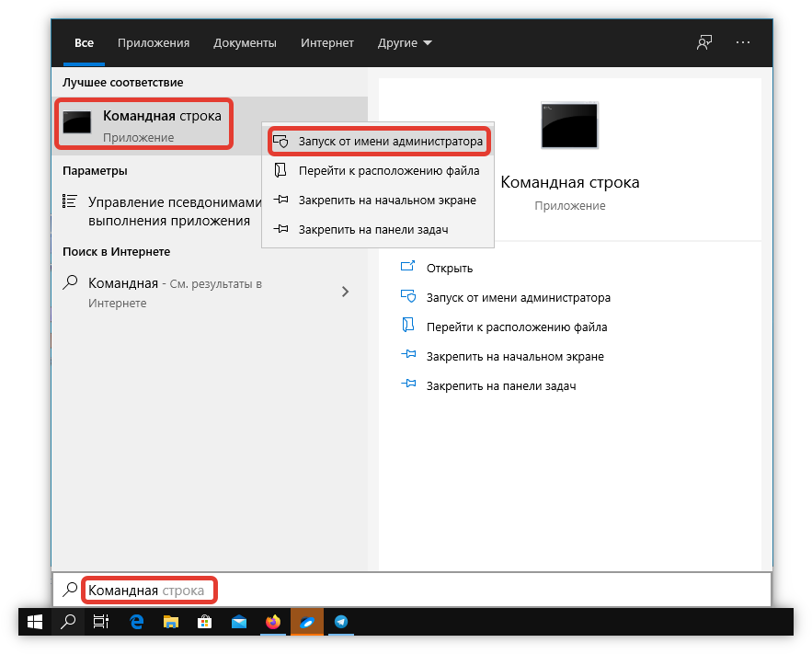Open the three-dots options menu
812x654 pixels.
point(743,43)
